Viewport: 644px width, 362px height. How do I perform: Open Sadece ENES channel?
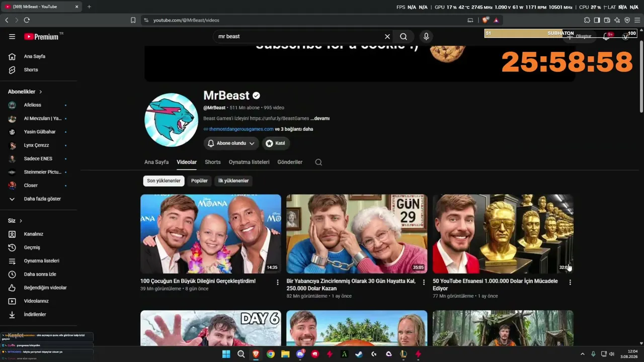(39, 159)
